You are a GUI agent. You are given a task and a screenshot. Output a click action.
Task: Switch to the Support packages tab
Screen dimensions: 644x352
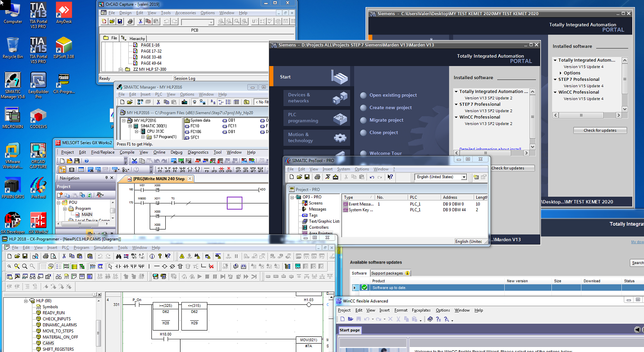pos(390,273)
